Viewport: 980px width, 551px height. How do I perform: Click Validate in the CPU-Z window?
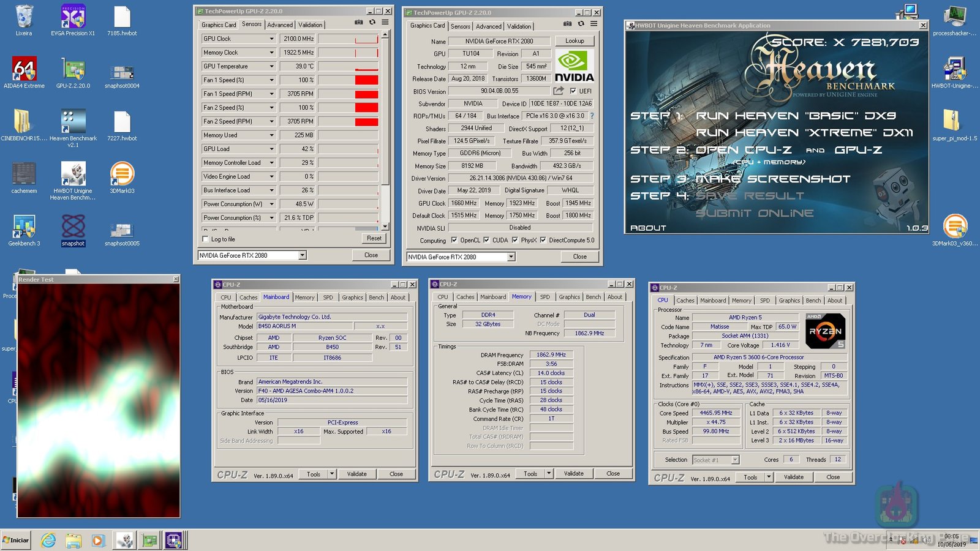[x=357, y=473]
